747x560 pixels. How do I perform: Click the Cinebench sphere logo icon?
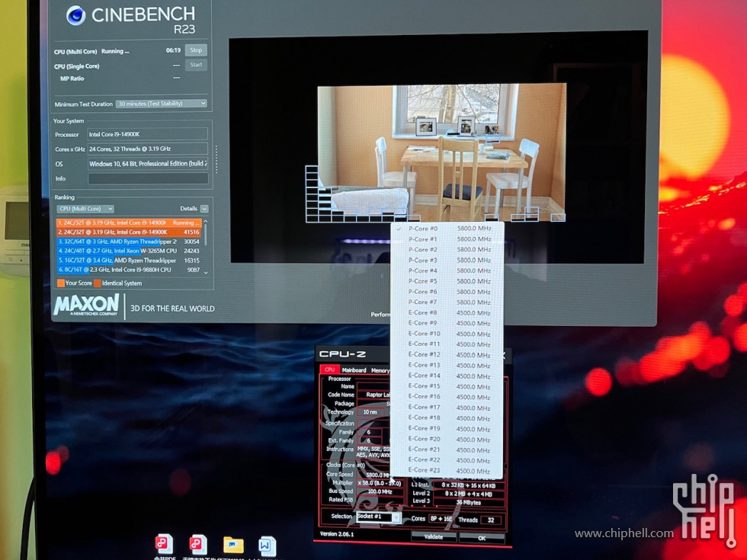click(75, 15)
